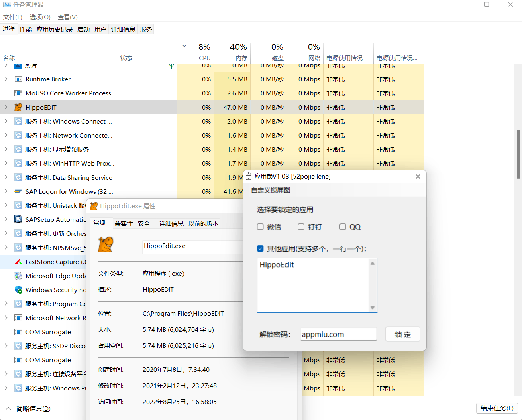The width and height of the screenshot is (522, 420).
Task: Open the 兼容性 tab in properties dialog
Action: (124, 223)
